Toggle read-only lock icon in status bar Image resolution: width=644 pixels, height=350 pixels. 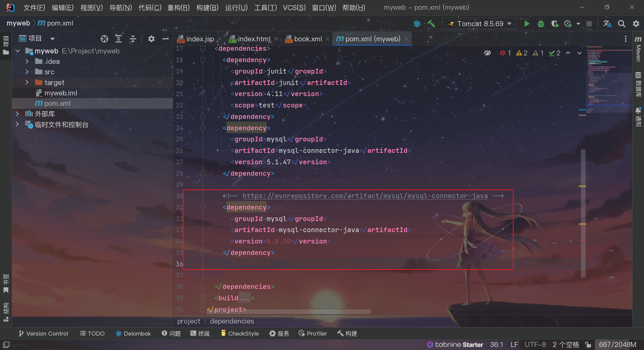(588, 345)
